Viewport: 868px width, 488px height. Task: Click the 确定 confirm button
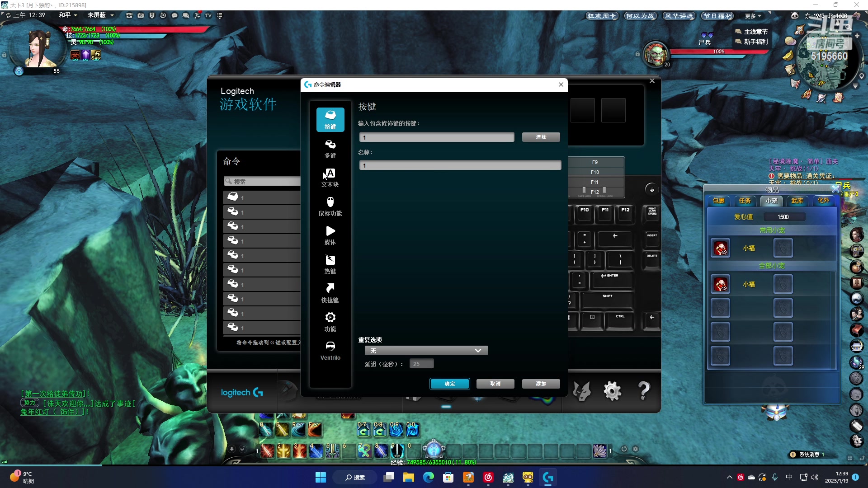450,384
